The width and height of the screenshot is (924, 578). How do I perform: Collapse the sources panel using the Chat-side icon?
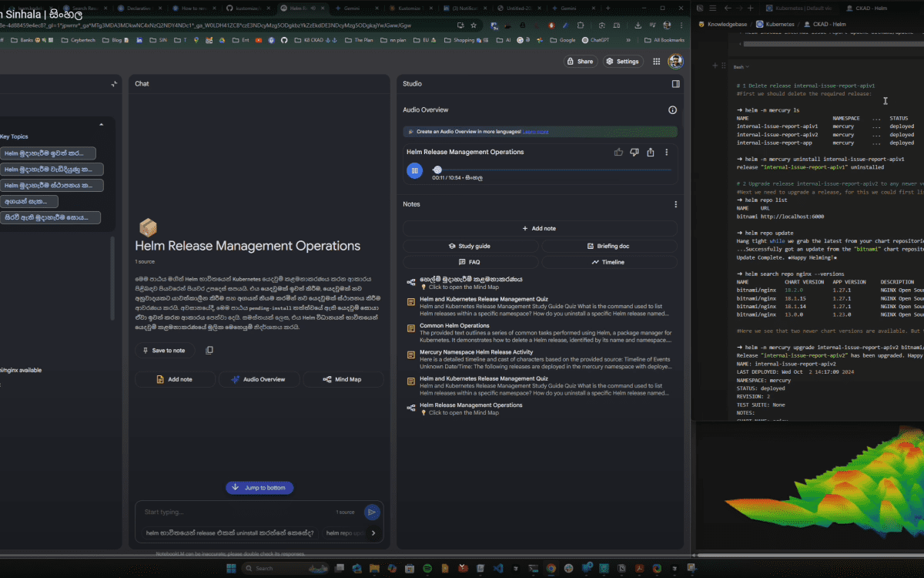click(114, 84)
